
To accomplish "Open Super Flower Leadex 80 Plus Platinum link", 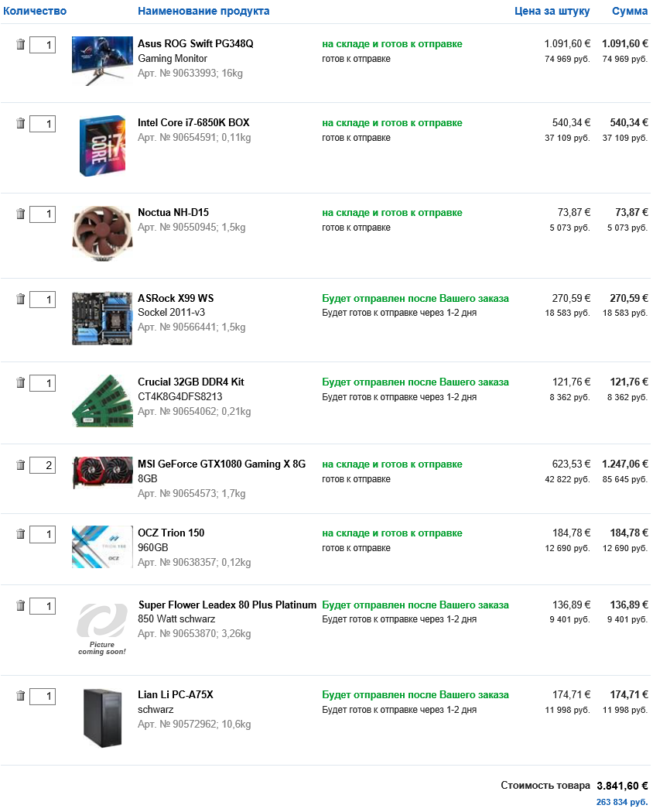I will coord(227,605).
